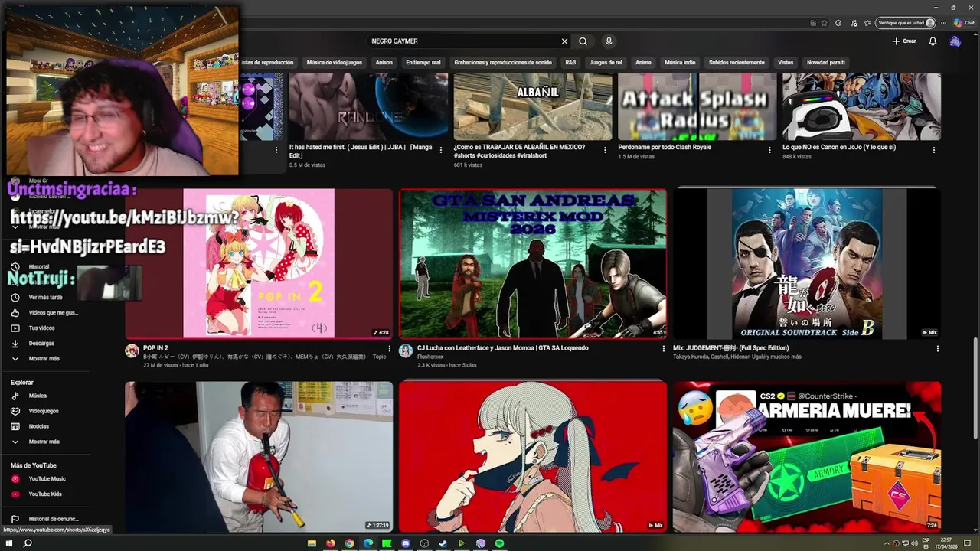
Task: Expand Mostrar más below Descargas
Action: click(x=44, y=358)
